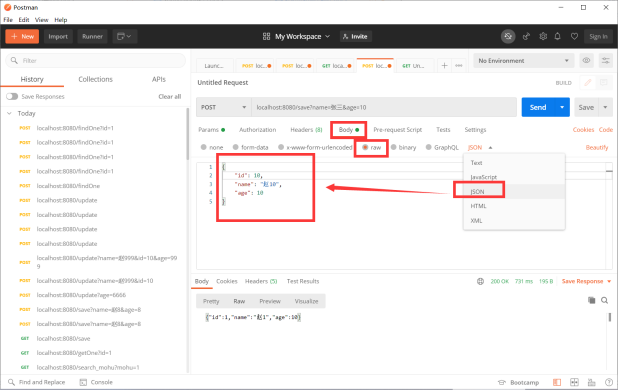The width and height of the screenshot is (619, 391).
Task: Choose HTML from format list
Action: [514, 206]
